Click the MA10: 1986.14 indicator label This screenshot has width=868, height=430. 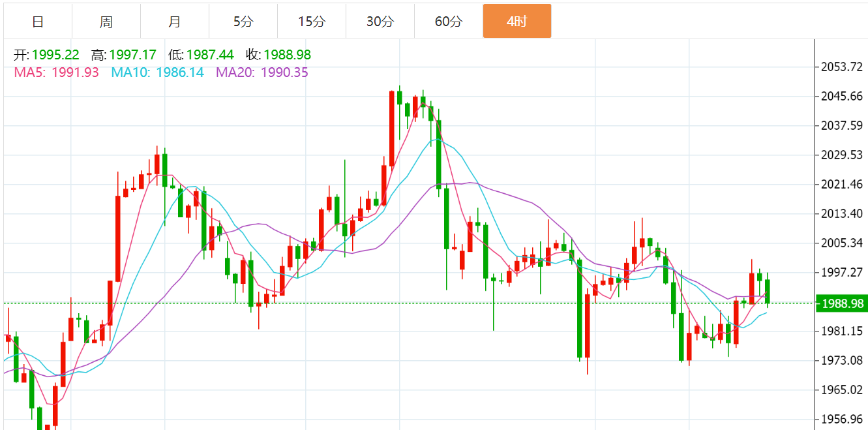click(x=158, y=72)
